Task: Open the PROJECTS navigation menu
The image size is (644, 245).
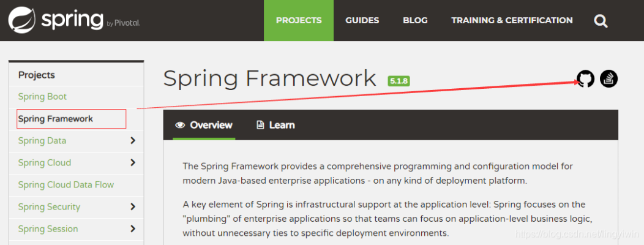Action: point(298,20)
